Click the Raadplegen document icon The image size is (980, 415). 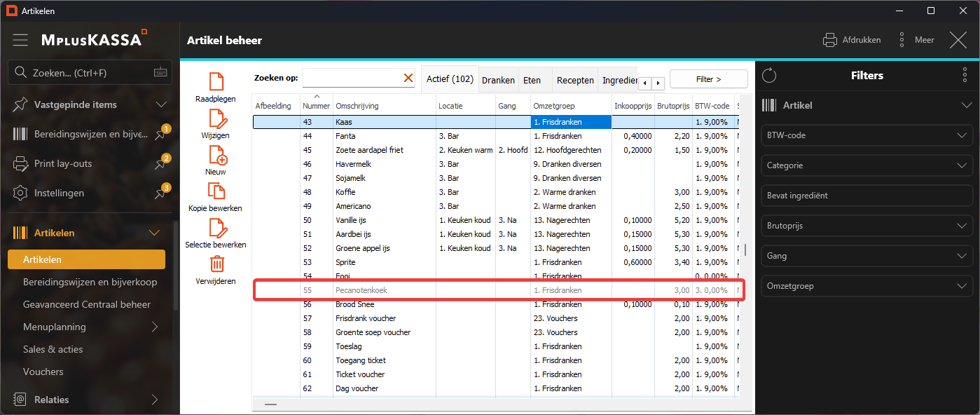(216, 82)
